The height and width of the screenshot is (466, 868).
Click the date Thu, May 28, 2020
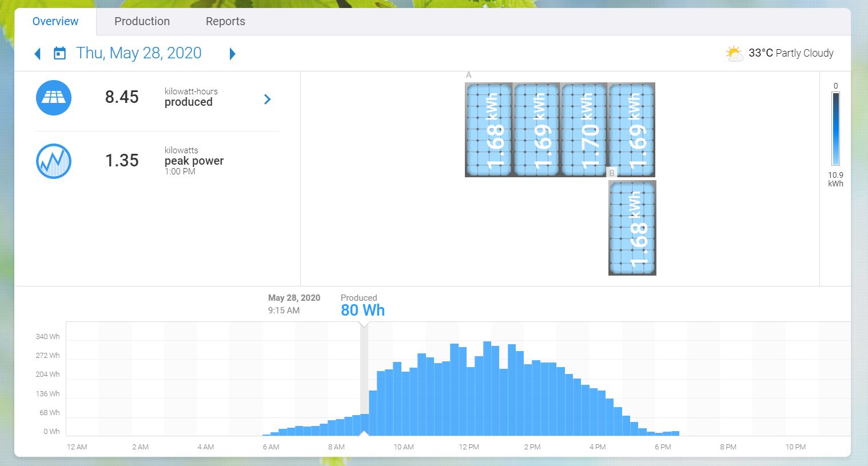point(139,53)
